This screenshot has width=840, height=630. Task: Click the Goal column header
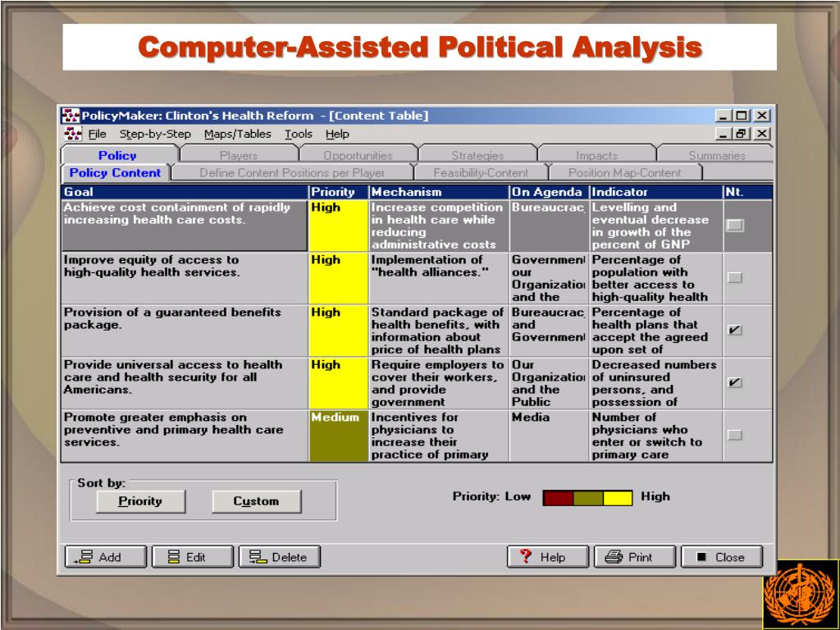pyautogui.click(x=185, y=192)
